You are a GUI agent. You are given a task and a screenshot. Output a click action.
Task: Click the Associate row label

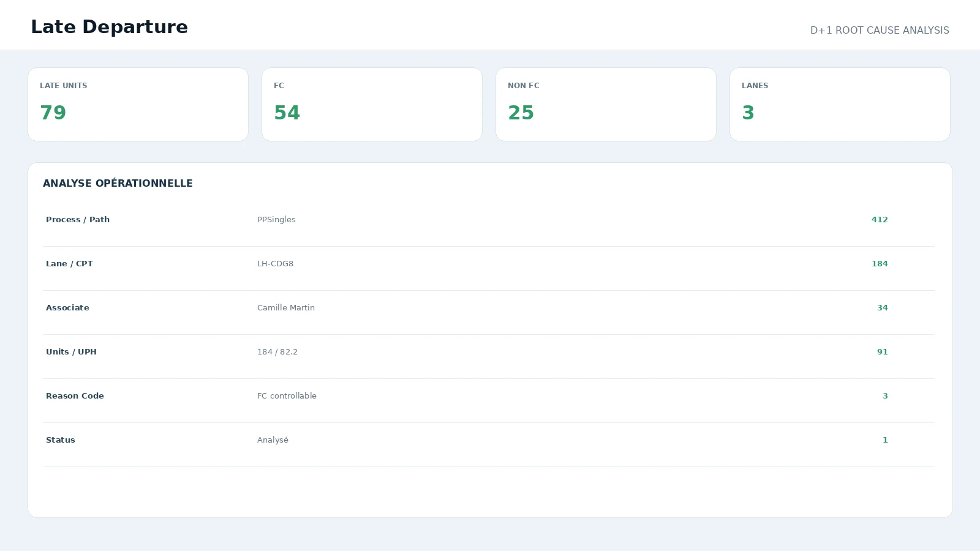(67, 308)
